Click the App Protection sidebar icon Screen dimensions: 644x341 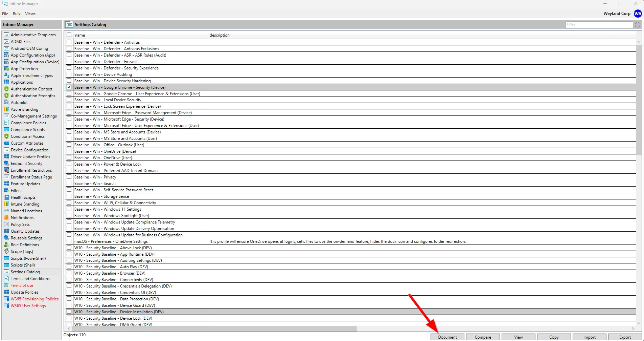(6, 69)
